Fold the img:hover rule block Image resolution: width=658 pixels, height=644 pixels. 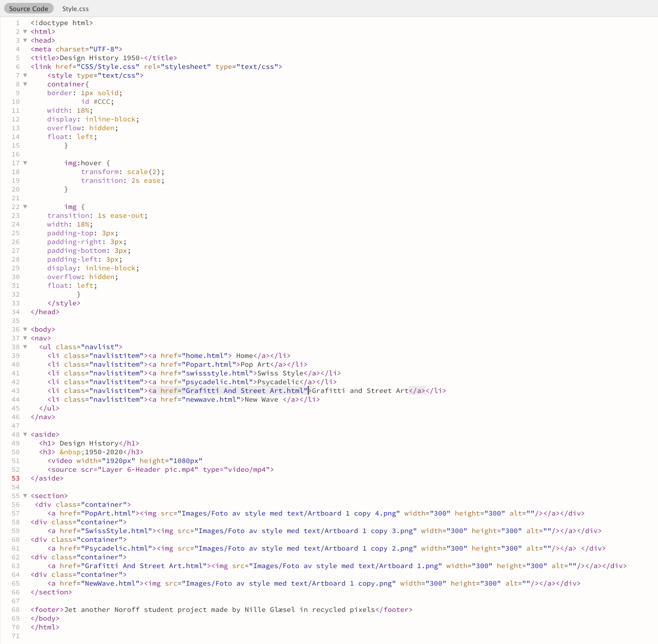25,163
